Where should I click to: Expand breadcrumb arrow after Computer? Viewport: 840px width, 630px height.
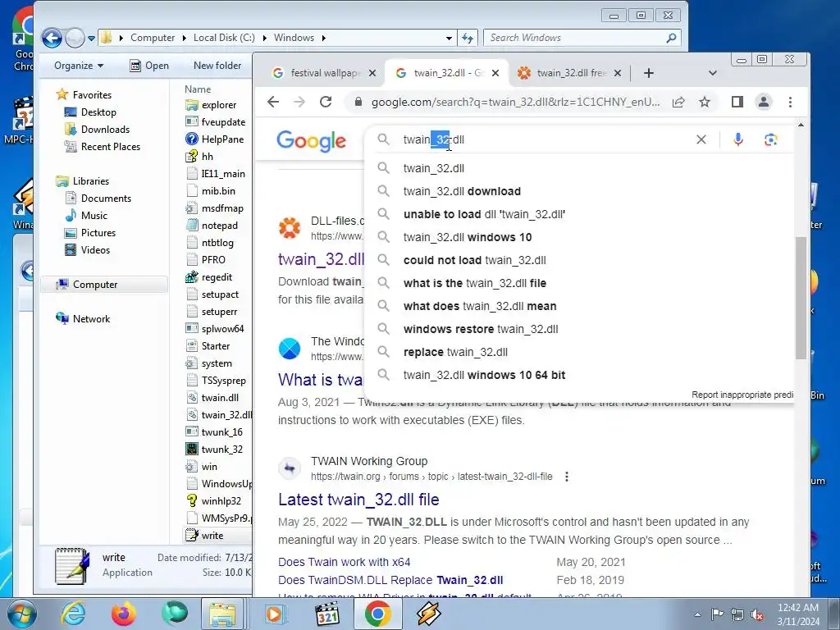184,38
